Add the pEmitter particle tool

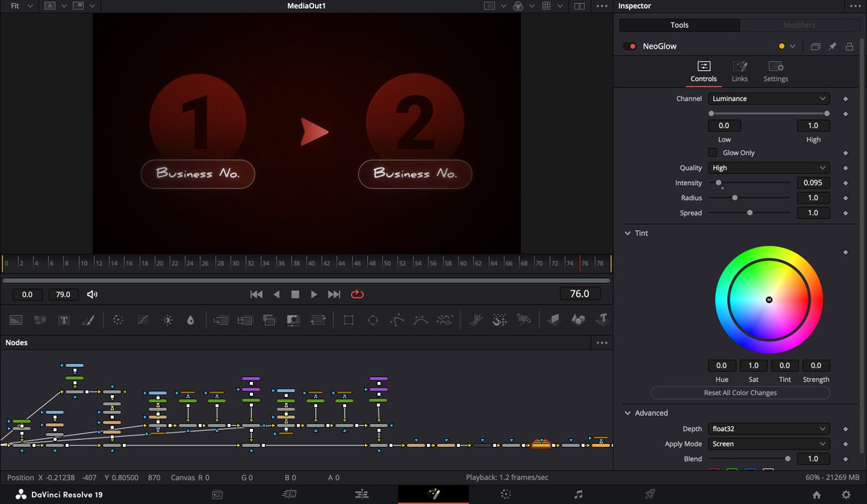click(x=476, y=319)
